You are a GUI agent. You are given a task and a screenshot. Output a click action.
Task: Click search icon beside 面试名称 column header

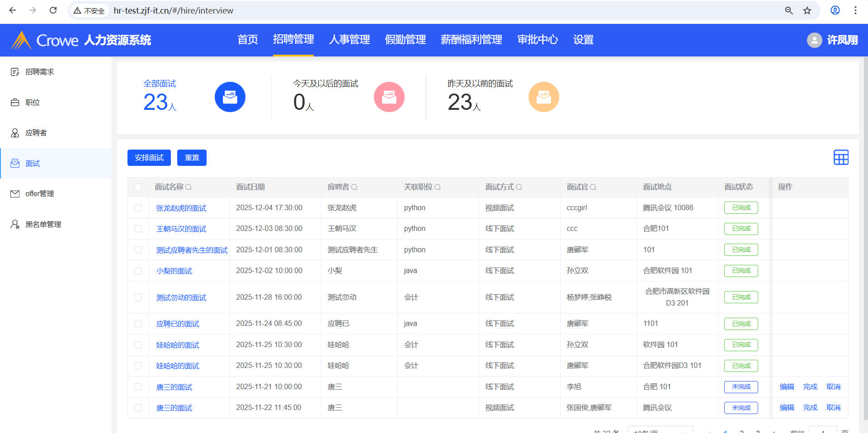(x=189, y=187)
